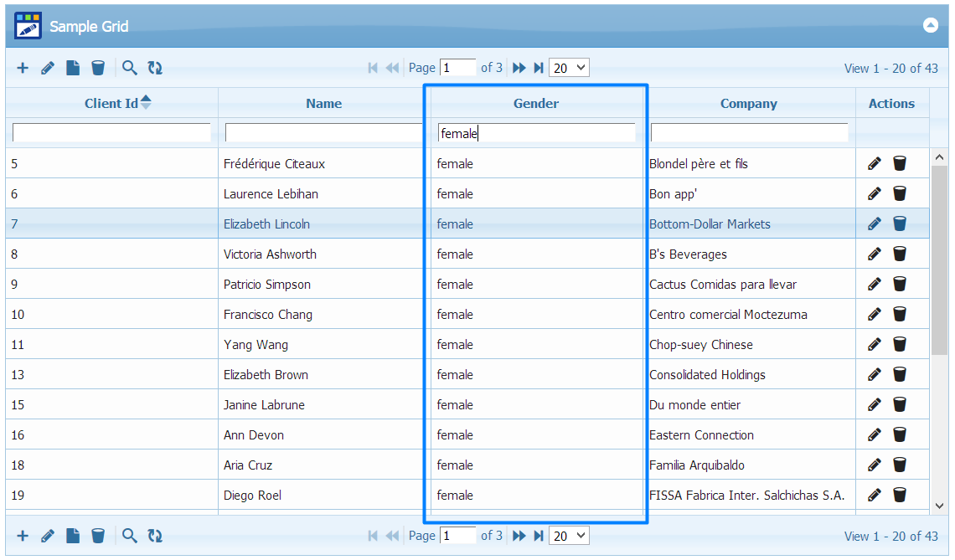Click the Name filter input field
The image size is (955, 560).
point(323,133)
